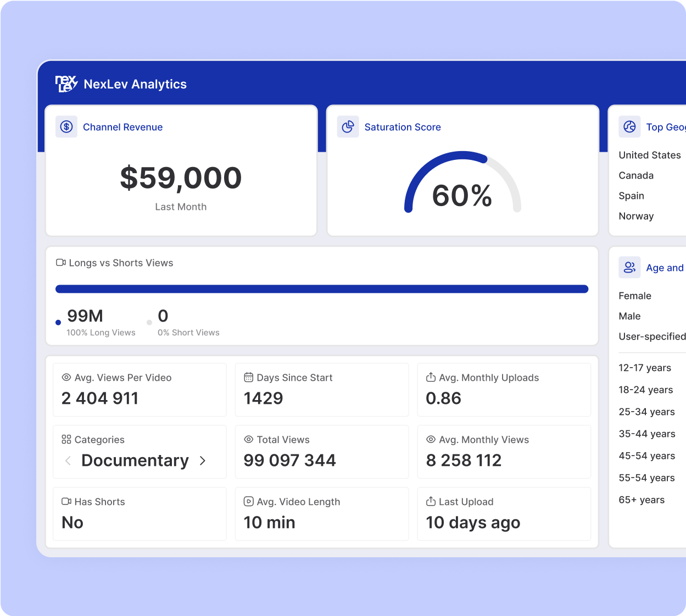Select the Channel Revenue dollar icon
Viewport: 686px width, 616px height.
click(66, 126)
